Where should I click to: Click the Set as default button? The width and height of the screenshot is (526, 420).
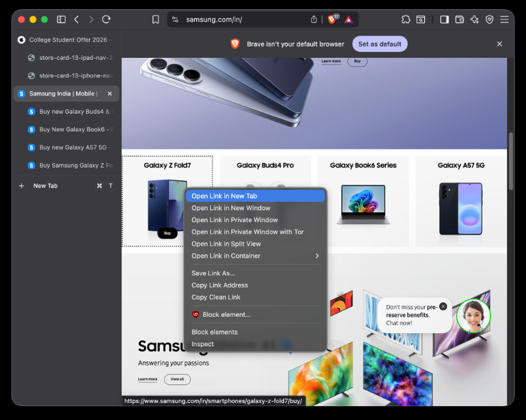tap(380, 44)
